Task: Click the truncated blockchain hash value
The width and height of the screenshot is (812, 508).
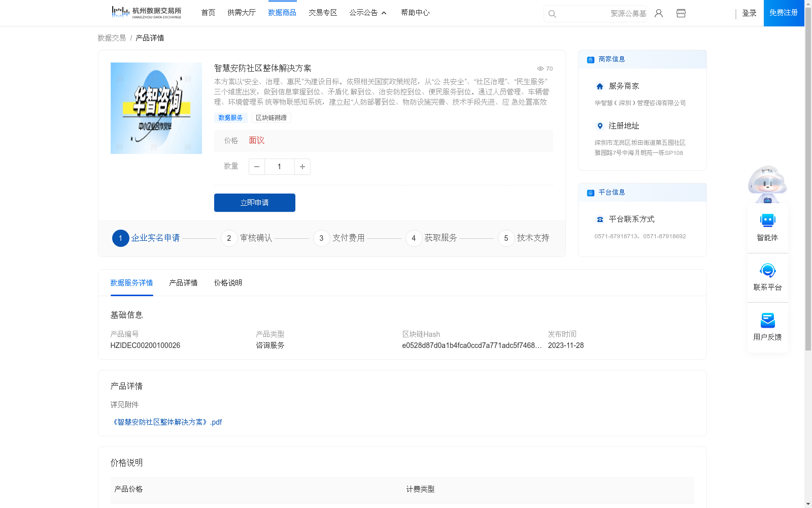Action: 472,345
